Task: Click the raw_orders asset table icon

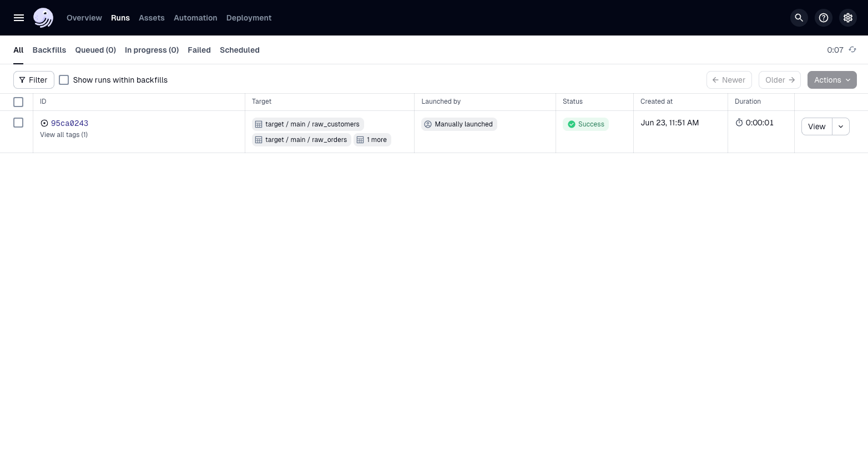Action: pos(259,140)
